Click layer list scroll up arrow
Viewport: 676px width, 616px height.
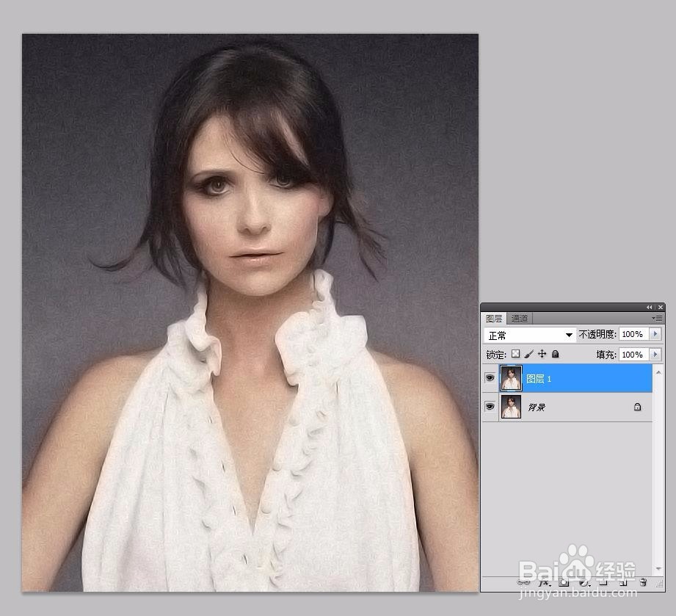(x=658, y=372)
